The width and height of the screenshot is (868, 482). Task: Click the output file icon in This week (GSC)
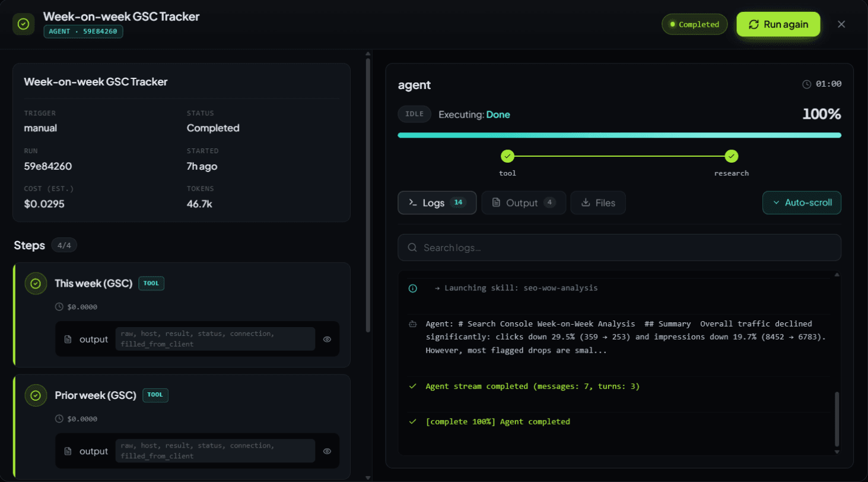tap(68, 340)
